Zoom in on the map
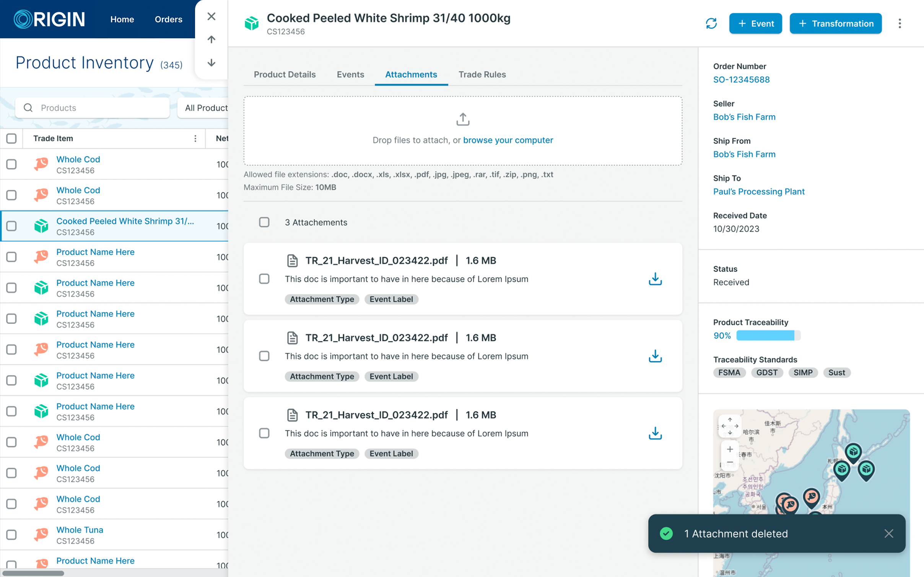 click(x=730, y=449)
